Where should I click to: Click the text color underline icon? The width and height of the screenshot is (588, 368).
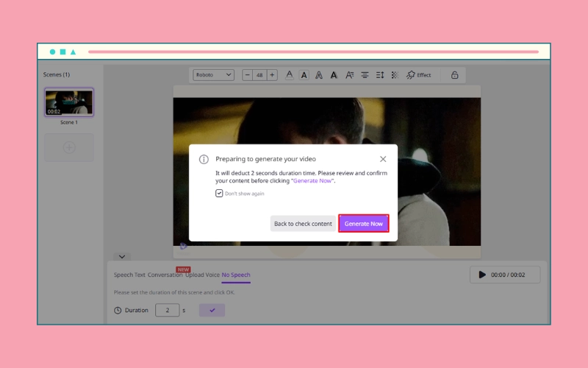pos(290,75)
